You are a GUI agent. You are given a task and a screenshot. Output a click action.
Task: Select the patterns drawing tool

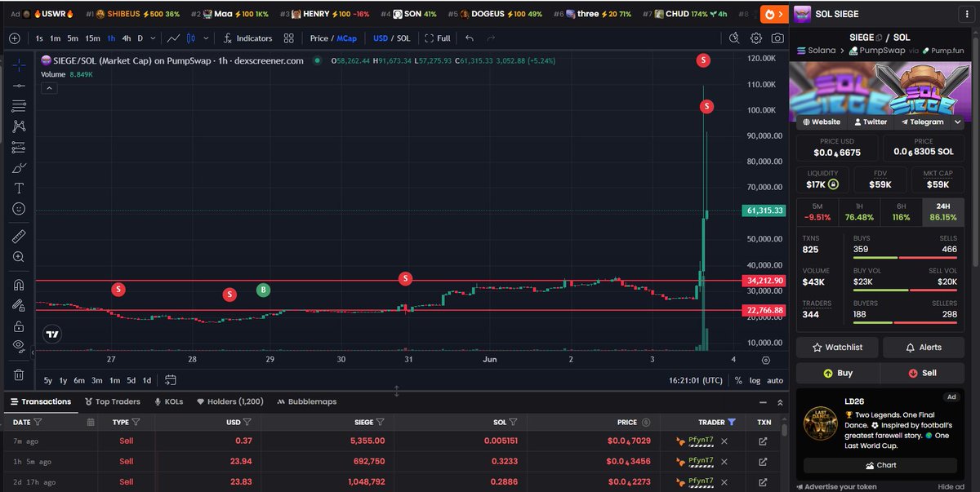[x=18, y=126]
